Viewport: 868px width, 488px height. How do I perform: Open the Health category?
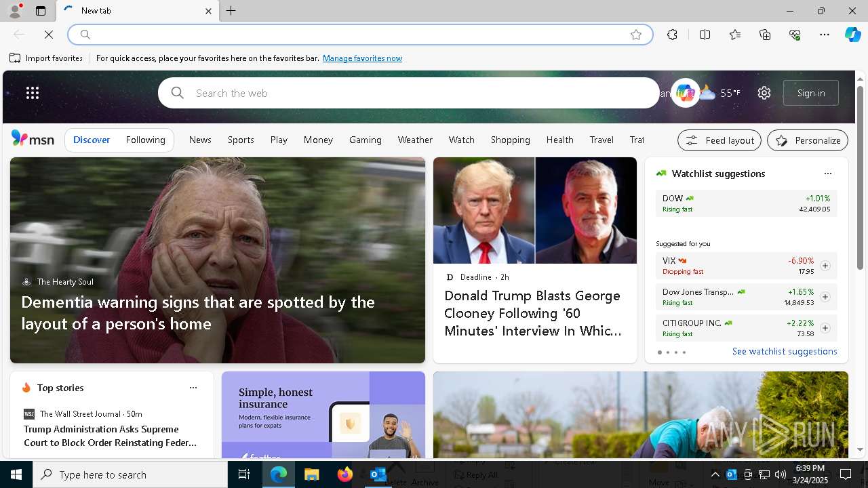coord(560,140)
